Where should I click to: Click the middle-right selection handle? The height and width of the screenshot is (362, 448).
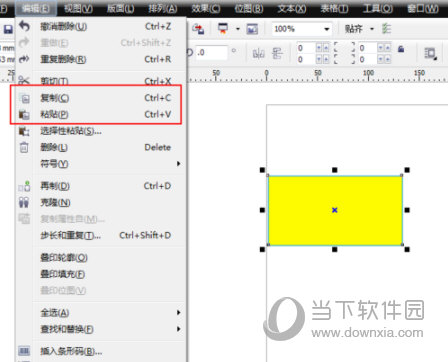point(407,210)
